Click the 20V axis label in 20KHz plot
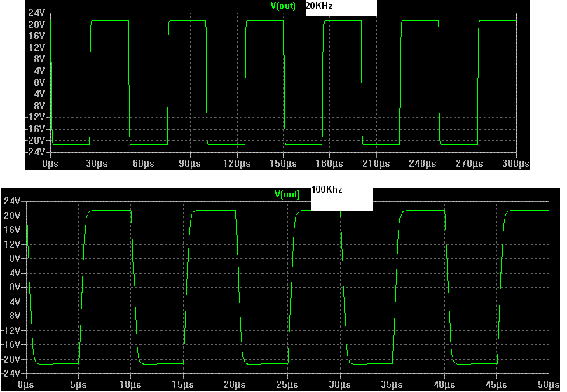567x392 pixels. click(x=36, y=24)
